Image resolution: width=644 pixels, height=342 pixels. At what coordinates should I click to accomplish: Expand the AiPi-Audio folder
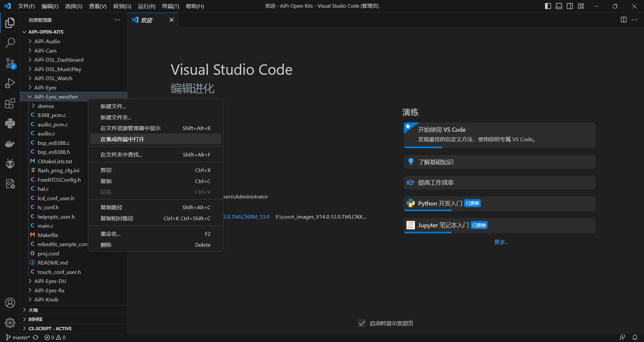point(73,41)
